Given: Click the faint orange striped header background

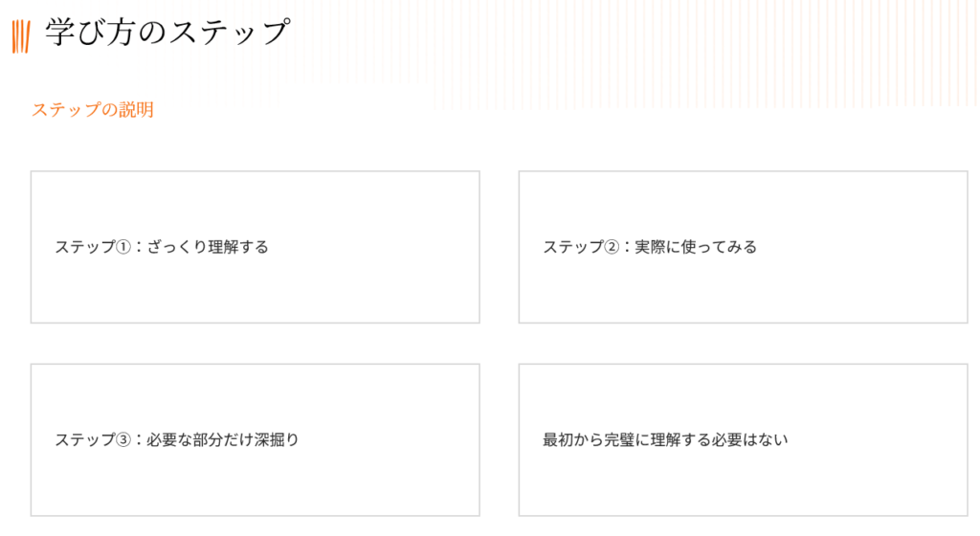Looking at the screenshot, I should (670, 48).
